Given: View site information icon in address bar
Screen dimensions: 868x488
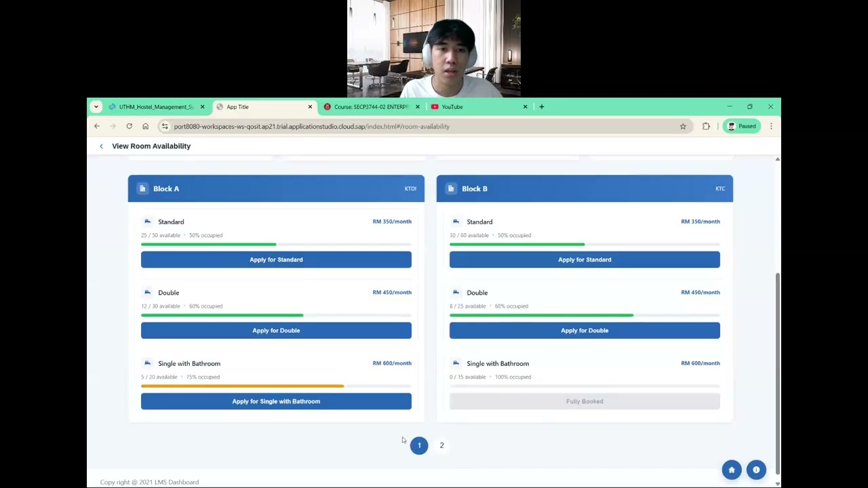Looking at the screenshot, I should [165, 126].
